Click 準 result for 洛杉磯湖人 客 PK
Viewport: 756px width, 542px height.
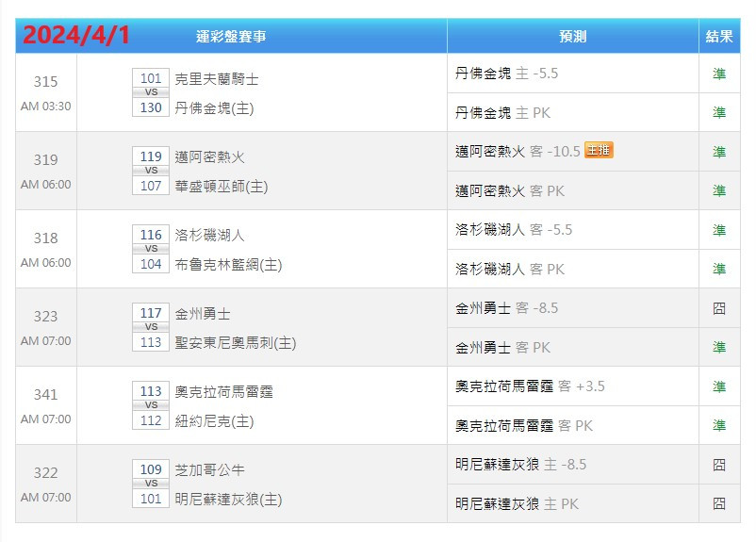(719, 269)
